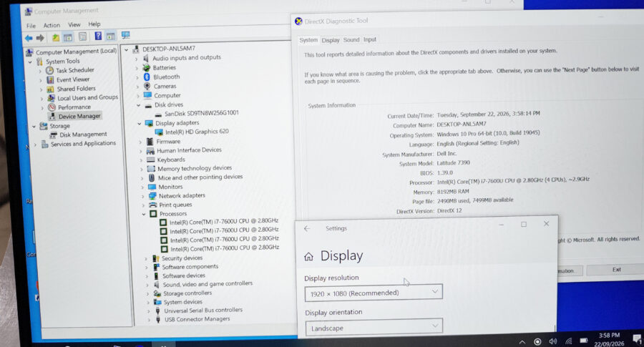The image size is (644, 347).
Task: Click the USB Connector Managers category
Action: (197, 320)
